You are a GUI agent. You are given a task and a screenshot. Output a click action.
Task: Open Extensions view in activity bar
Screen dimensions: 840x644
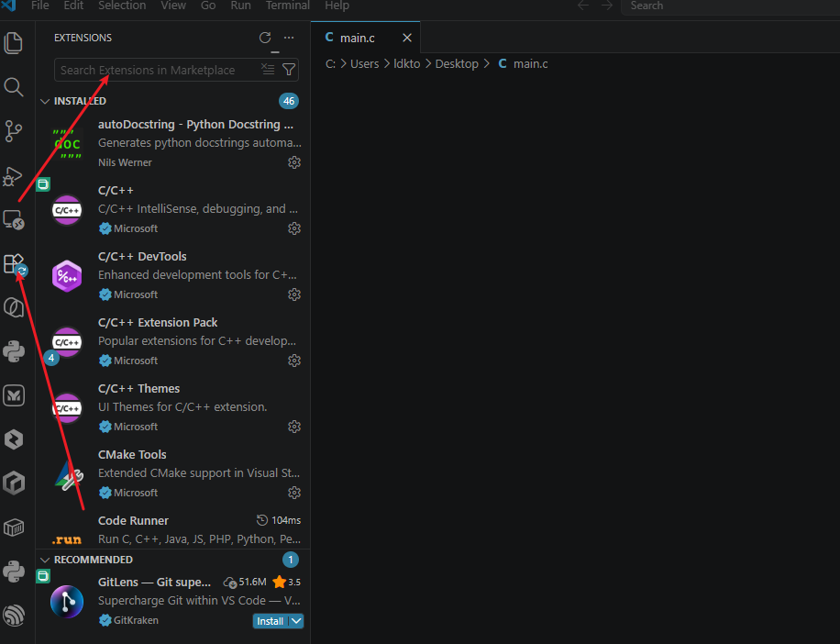[14, 263]
